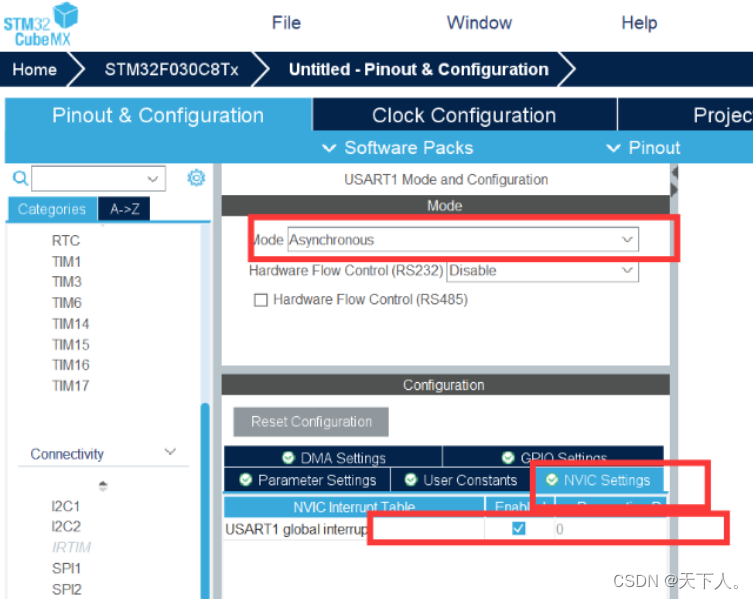Select I2C2 under Connectivity

(x=66, y=526)
